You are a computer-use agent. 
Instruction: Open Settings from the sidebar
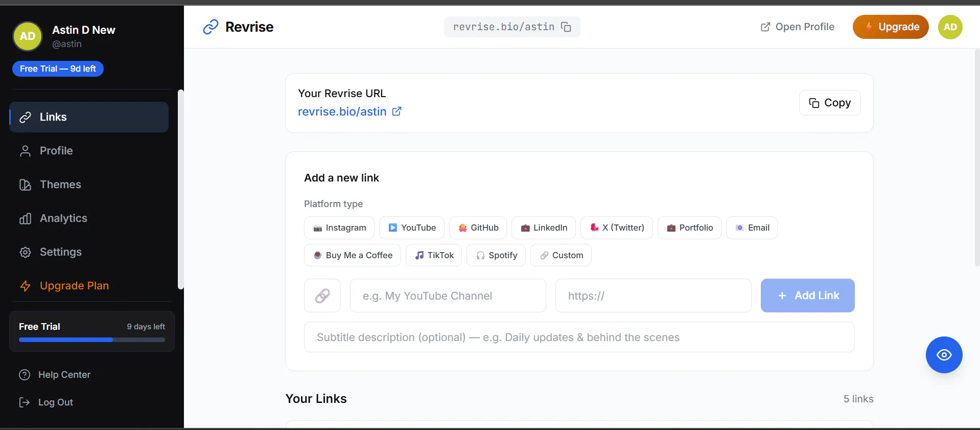click(89, 252)
